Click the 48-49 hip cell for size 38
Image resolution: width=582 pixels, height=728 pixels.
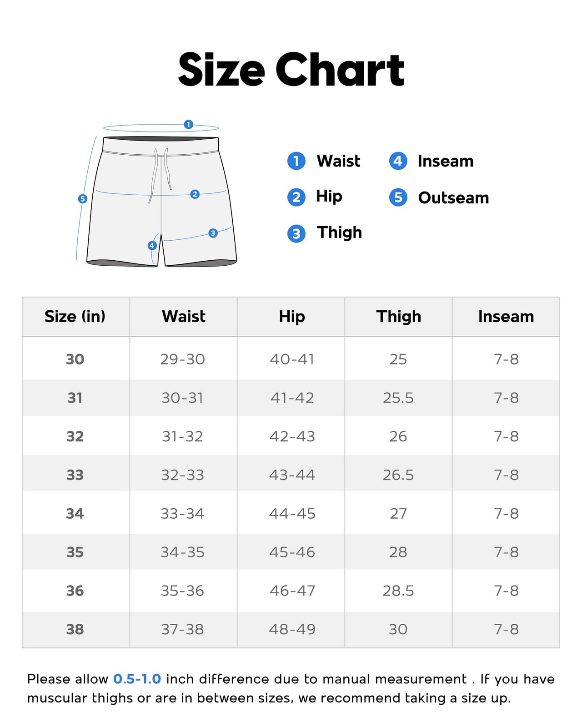(292, 629)
